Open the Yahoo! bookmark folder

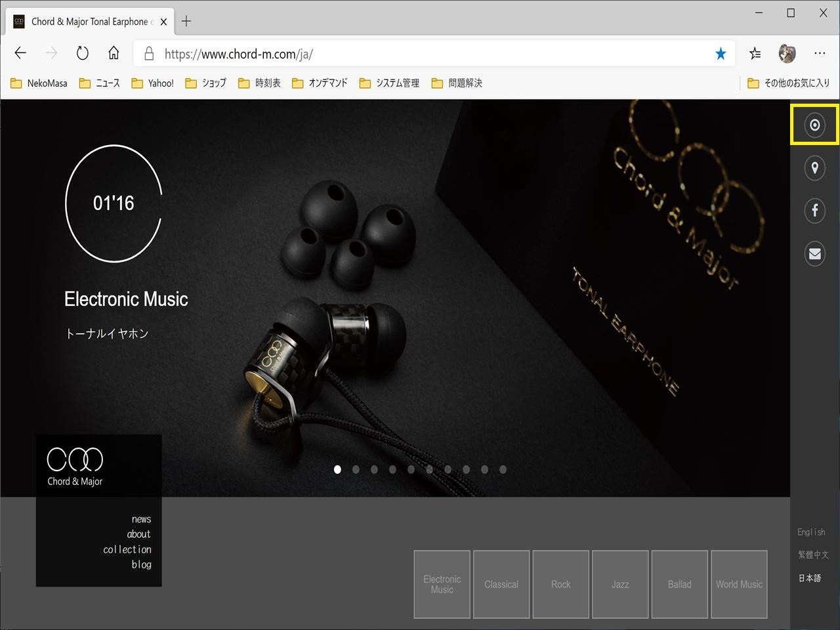153,83
